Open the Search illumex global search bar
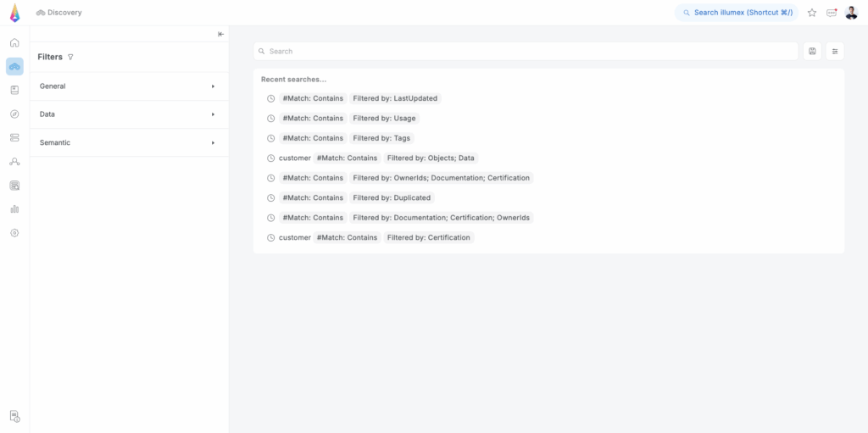868x433 pixels. tap(737, 13)
